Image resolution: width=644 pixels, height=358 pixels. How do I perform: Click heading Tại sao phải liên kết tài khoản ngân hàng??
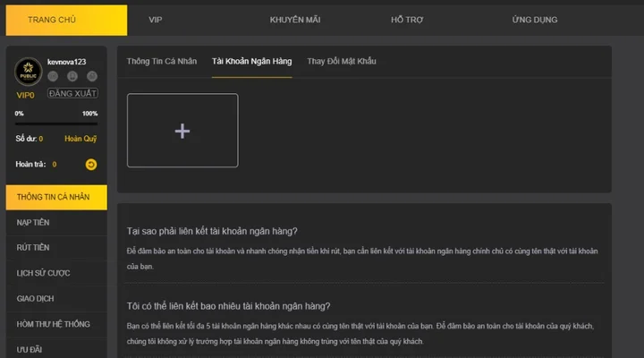212,231
